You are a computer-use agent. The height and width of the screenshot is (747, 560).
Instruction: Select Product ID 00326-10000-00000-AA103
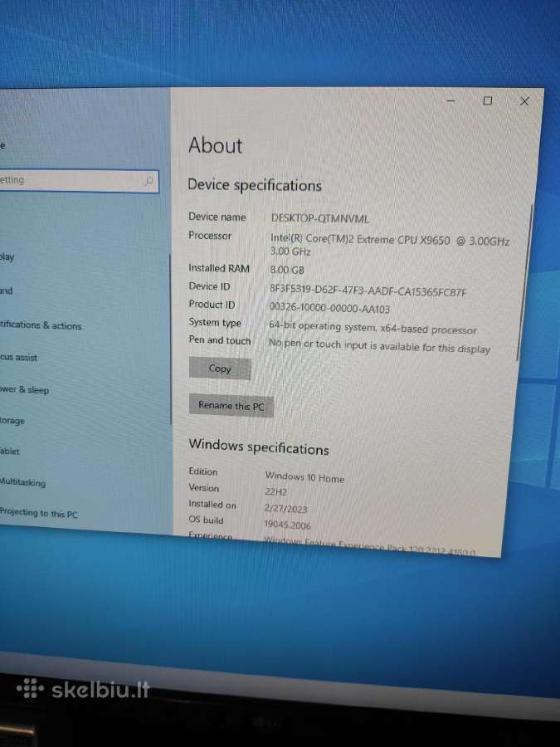329,308
